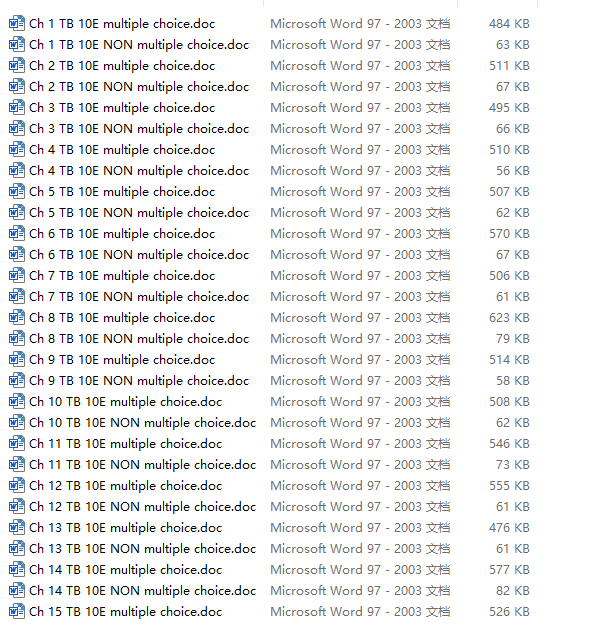Select file name Ch 14 TB 10E multiple choice.doc
This screenshot has height=626, width=605.
[125, 570]
